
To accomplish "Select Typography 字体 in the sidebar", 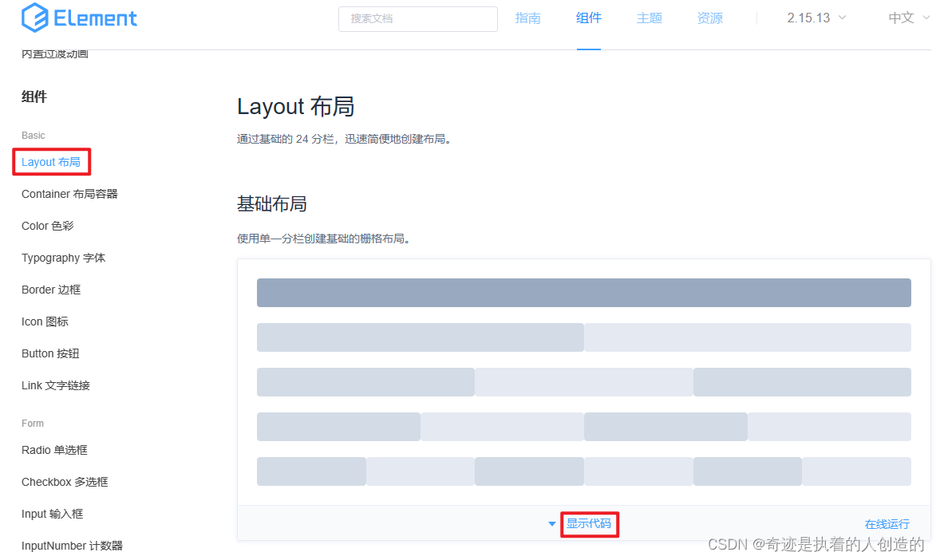I will tap(63, 258).
